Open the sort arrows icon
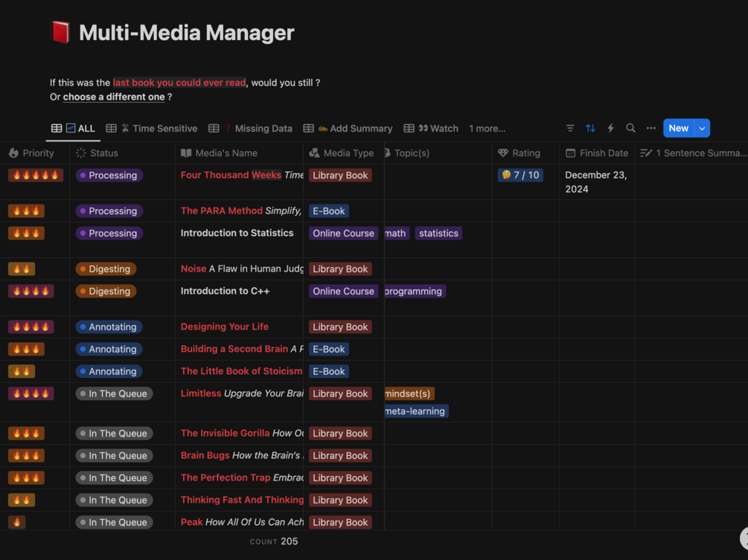748x560 pixels. [x=590, y=128]
